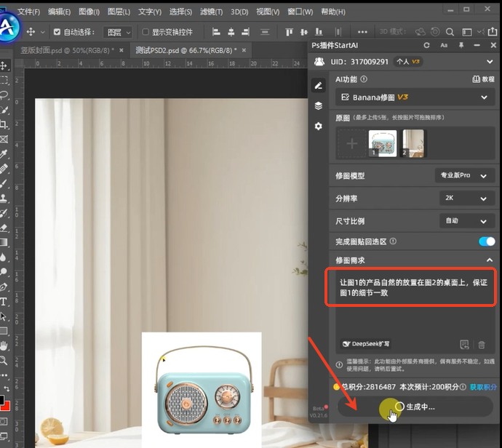Select the Hand tool
502x448 pixels.
click(4, 346)
